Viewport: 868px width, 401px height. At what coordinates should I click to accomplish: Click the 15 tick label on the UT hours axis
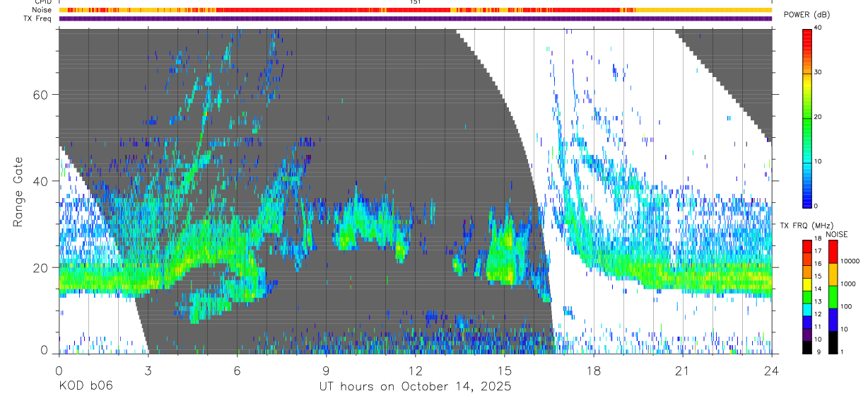(504, 371)
